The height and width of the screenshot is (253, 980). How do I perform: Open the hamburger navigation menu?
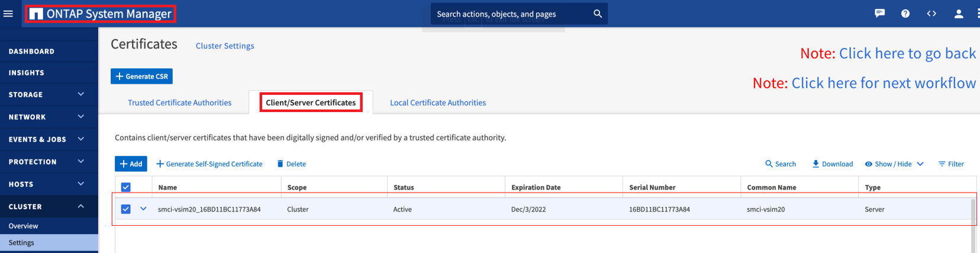pos(8,14)
